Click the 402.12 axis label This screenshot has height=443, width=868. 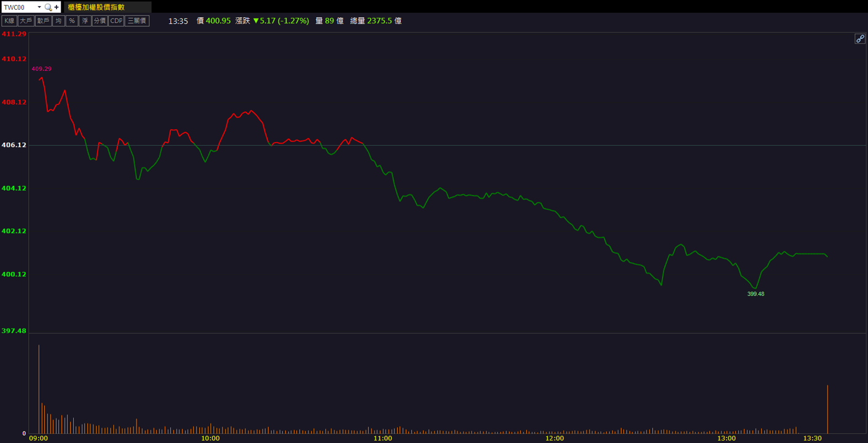point(14,231)
